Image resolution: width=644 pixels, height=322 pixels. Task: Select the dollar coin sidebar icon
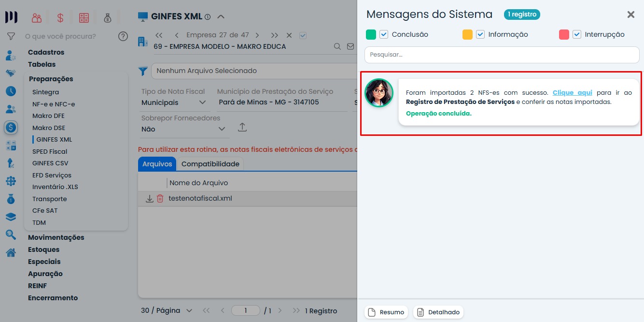11,128
